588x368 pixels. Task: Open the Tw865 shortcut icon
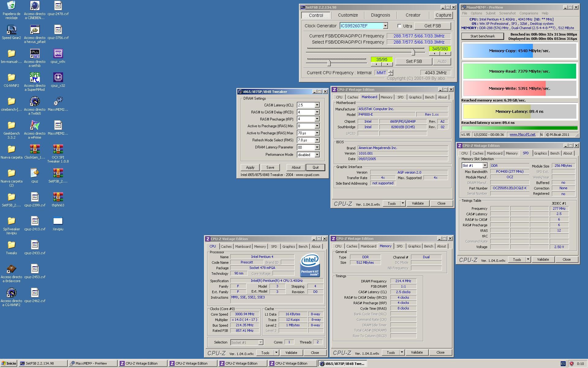click(x=35, y=102)
